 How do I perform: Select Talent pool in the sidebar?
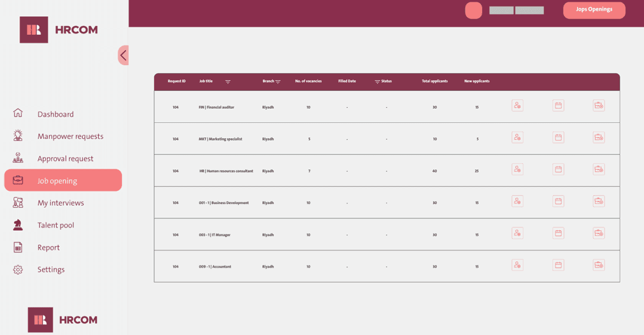[56, 226]
